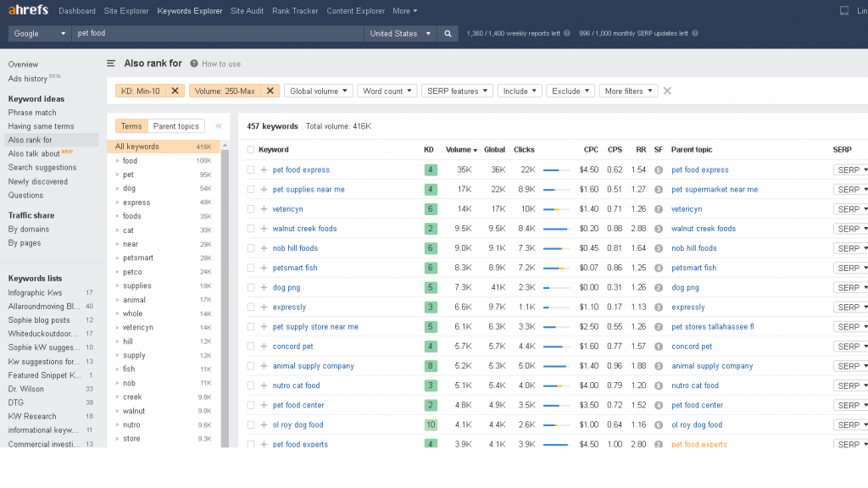
Task: Click the clicks bar for walnut creek foods
Action: (556, 229)
